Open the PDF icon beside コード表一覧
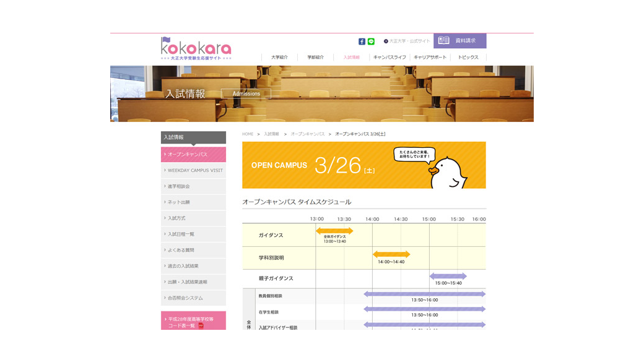Viewport: 644px width, 362px height. (201, 325)
